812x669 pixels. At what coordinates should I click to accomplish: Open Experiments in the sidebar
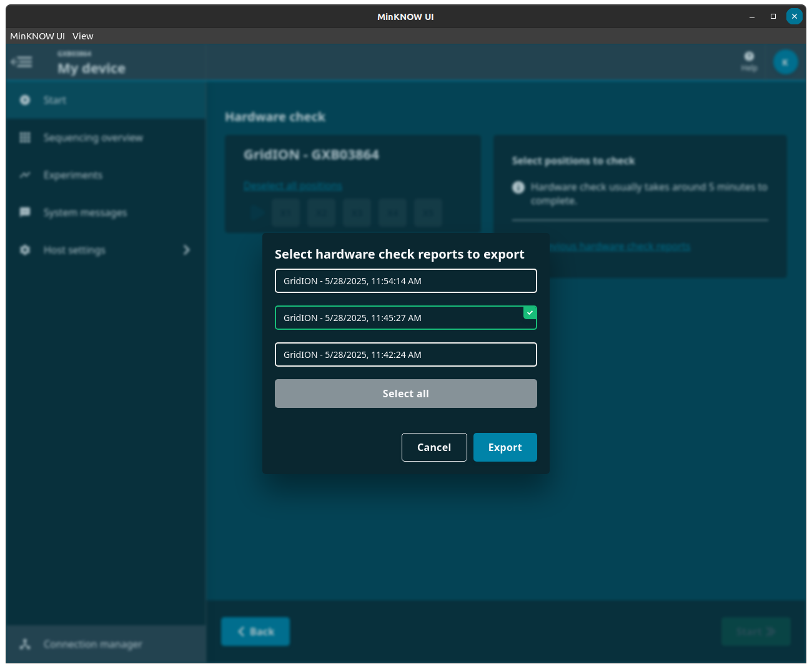click(106, 175)
